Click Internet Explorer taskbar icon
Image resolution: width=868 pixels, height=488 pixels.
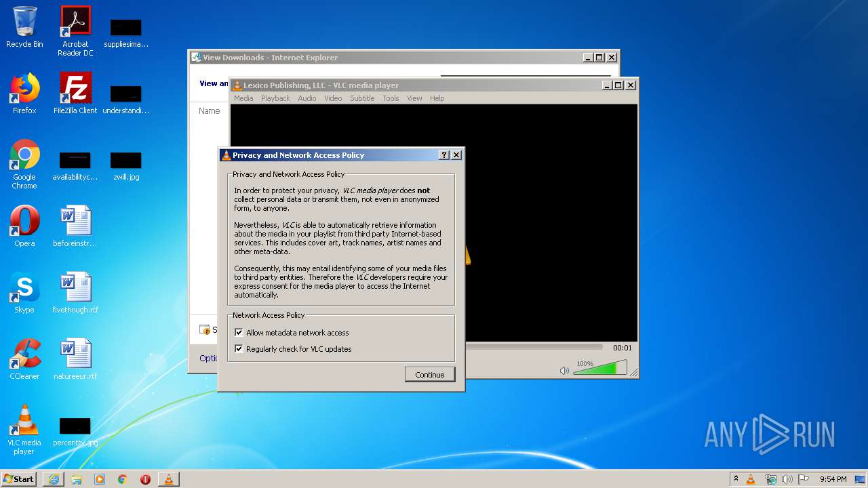coord(54,479)
